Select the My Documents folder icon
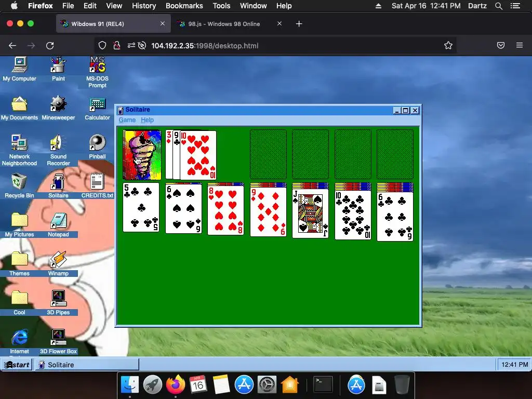 coord(19,108)
